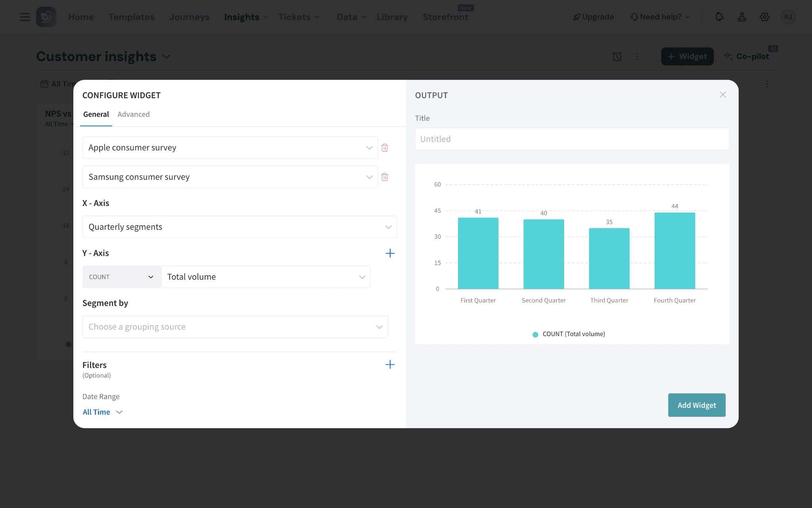Click the widget Title input field

(x=572, y=139)
